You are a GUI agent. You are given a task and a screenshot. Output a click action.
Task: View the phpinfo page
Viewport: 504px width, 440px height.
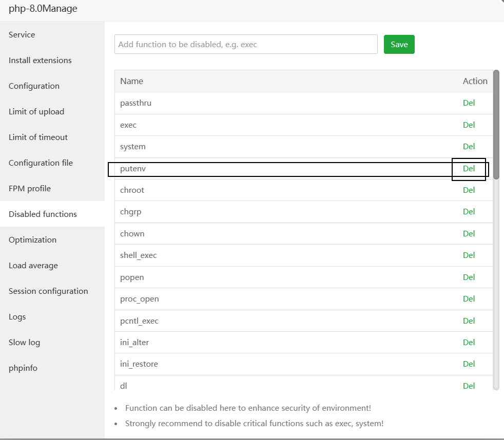23,368
